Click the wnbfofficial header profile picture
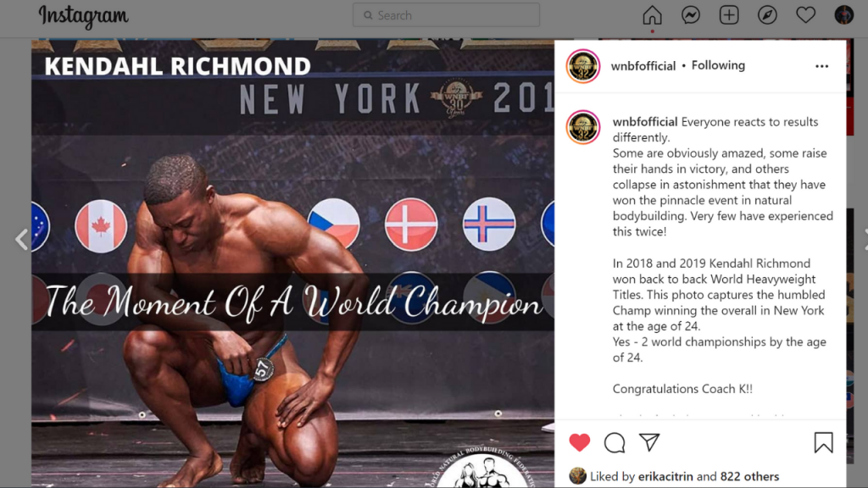868x488 pixels. pyautogui.click(x=583, y=66)
